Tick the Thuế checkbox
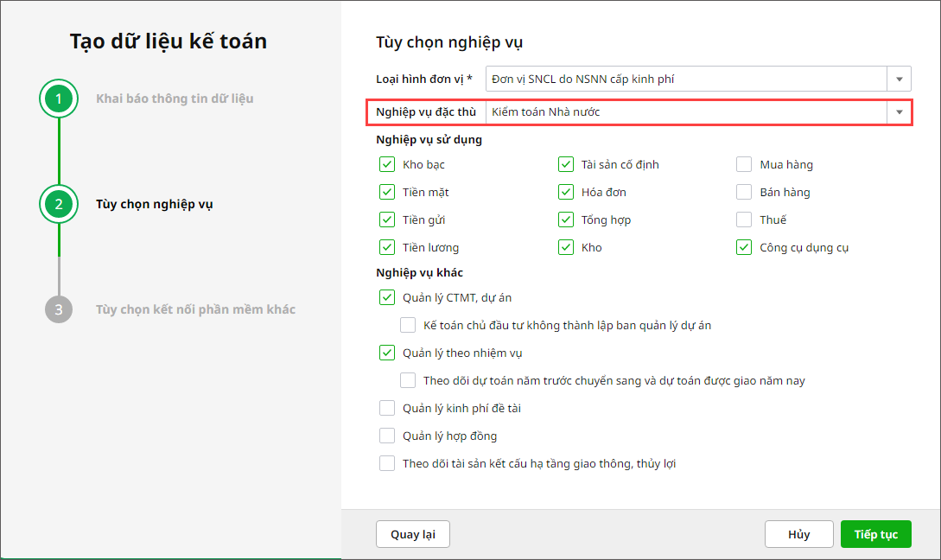Image resolution: width=941 pixels, height=560 pixels. coord(744,220)
